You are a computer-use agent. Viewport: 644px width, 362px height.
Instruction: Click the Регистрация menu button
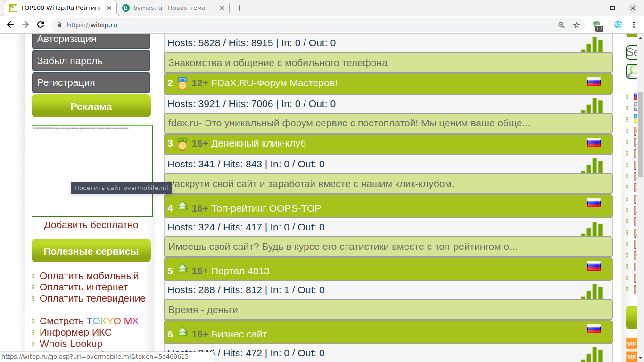click(91, 82)
